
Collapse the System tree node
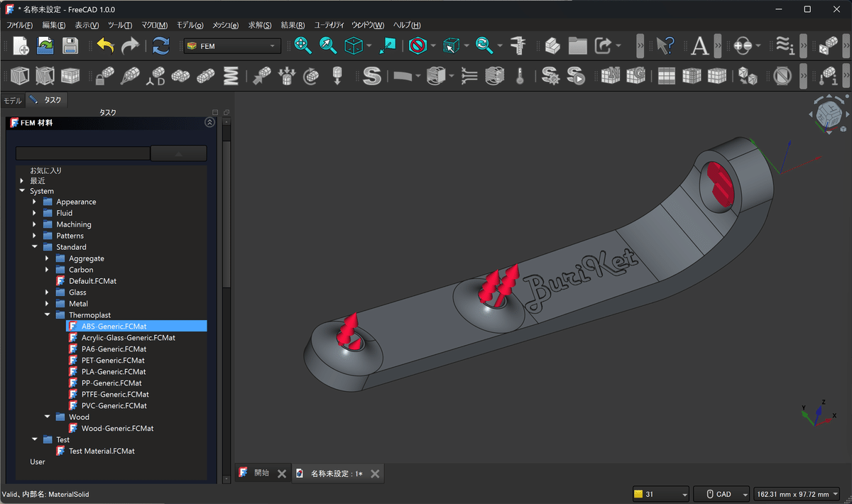pos(22,191)
